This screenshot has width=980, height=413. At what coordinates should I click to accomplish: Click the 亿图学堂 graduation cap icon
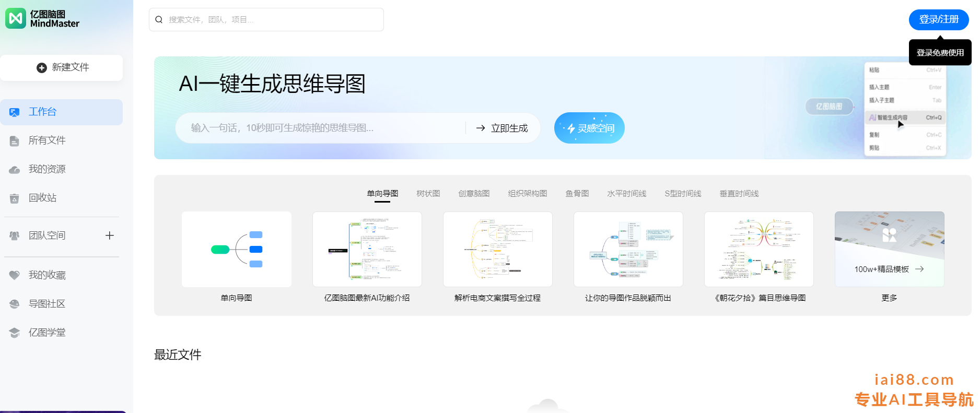[15, 333]
